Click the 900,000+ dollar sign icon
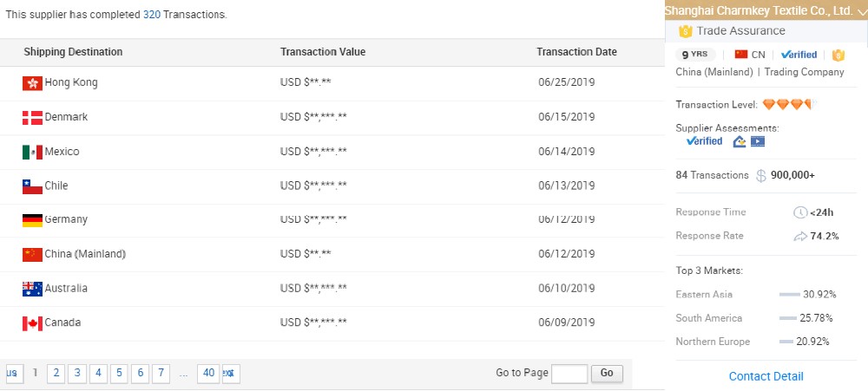Viewport: 868px width, 391px height. click(x=761, y=176)
